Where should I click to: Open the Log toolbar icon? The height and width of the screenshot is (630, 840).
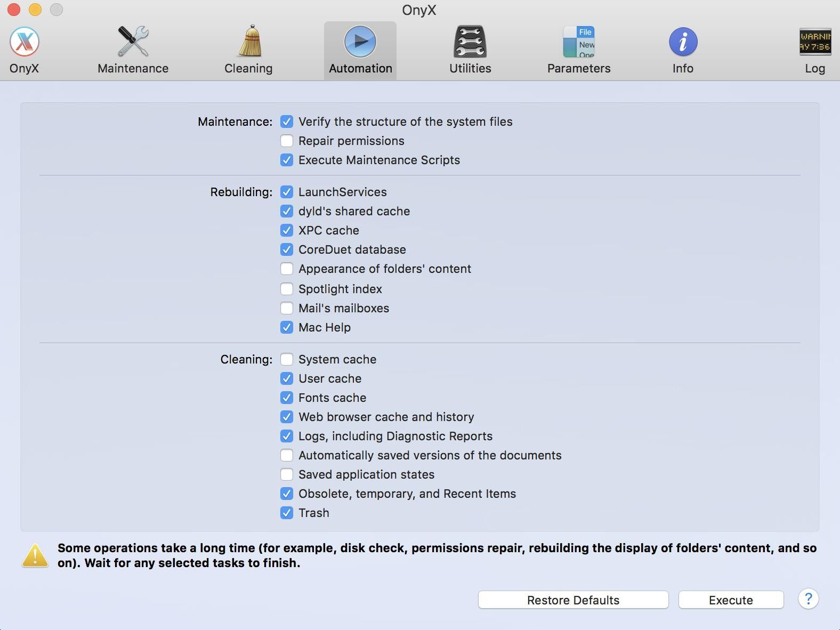click(814, 42)
